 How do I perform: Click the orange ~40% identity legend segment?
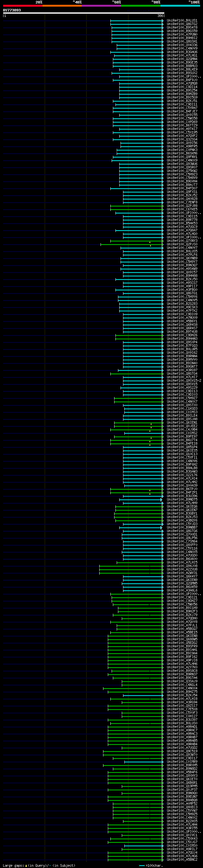[62, 6]
